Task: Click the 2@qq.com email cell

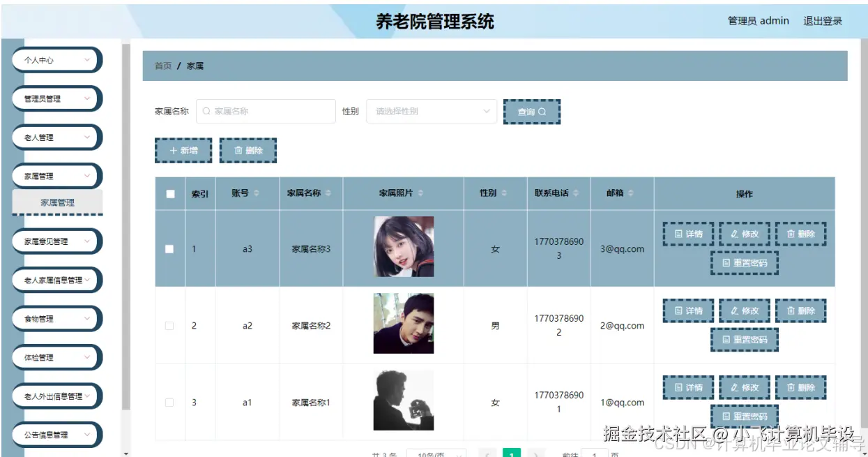Action: 622,326
